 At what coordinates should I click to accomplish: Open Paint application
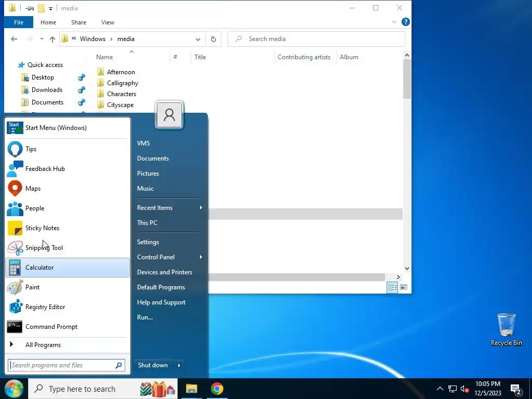click(68, 287)
